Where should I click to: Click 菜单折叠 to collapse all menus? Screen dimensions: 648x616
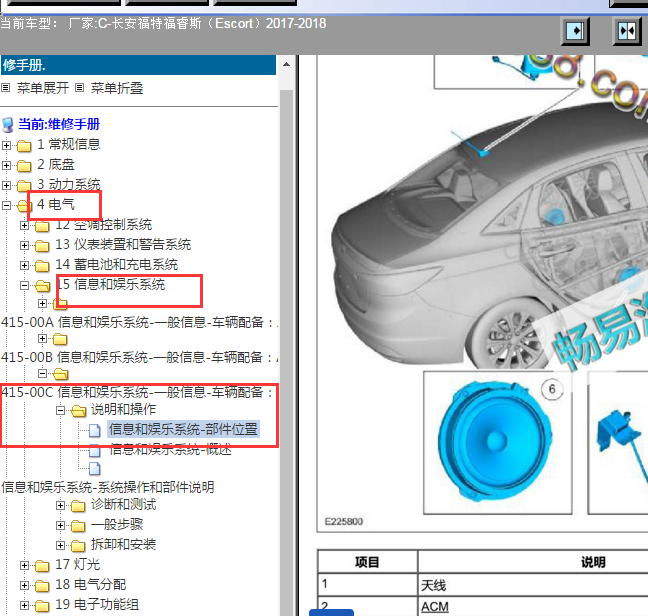tap(117, 88)
